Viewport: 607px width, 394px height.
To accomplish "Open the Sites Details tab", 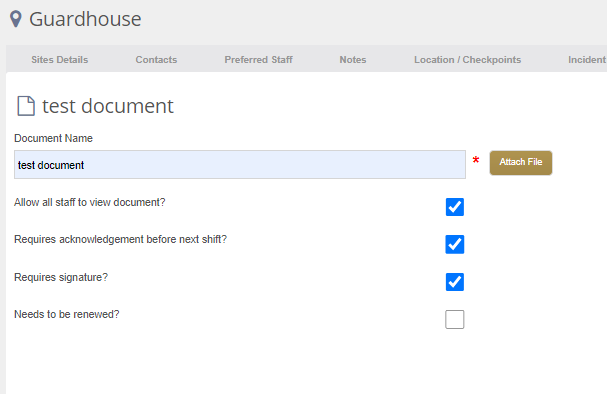I will (60, 60).
